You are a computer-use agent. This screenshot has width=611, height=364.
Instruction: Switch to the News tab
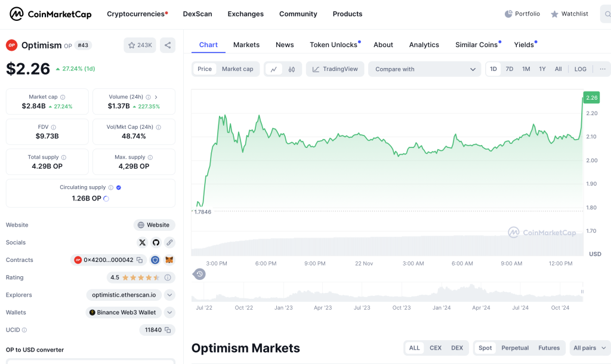[285, 45]
